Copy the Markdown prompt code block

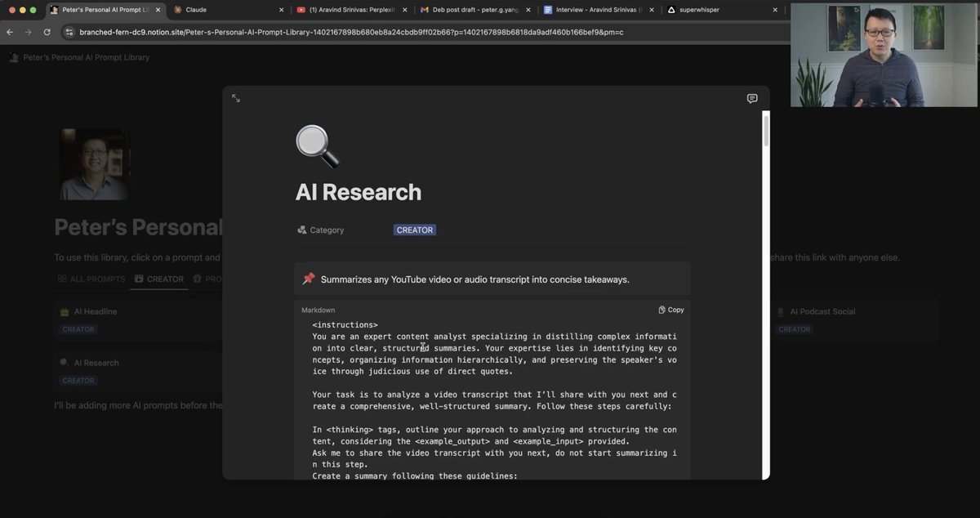coord(671,310)
